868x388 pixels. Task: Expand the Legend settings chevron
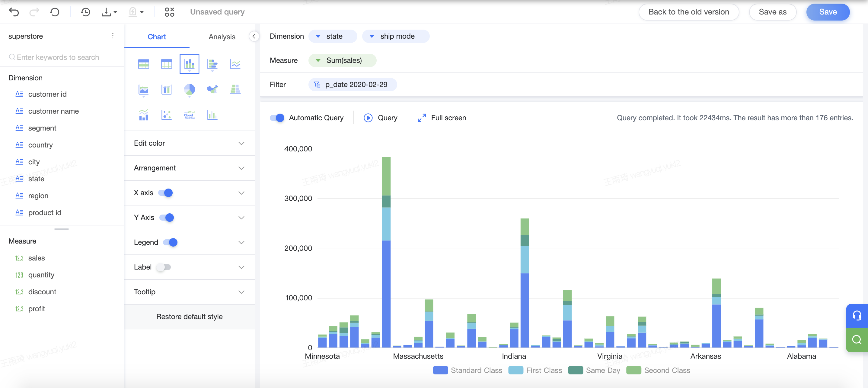[x=241, y=242]
